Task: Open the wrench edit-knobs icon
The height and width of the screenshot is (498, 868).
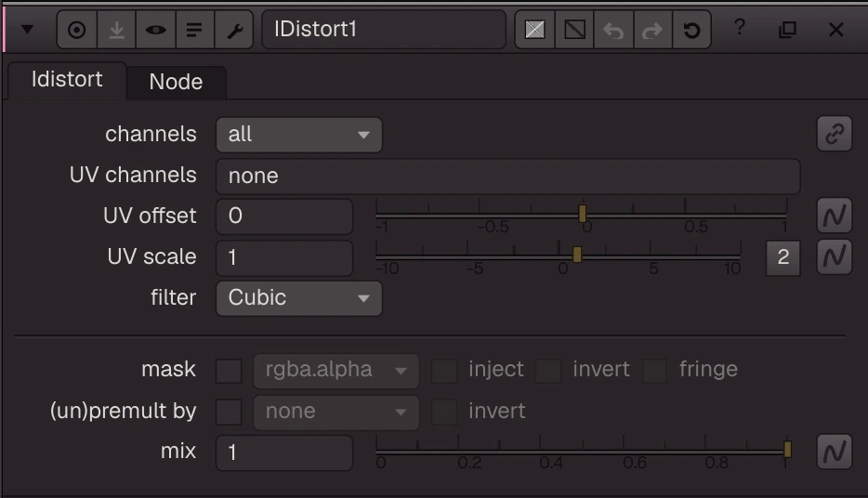Action: (234, 30)
